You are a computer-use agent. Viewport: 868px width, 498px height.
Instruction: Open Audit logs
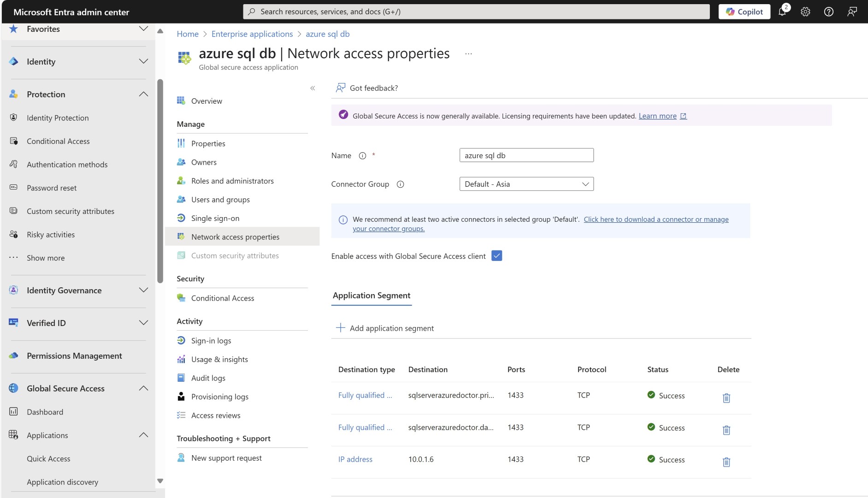click(x=208, y=378)
